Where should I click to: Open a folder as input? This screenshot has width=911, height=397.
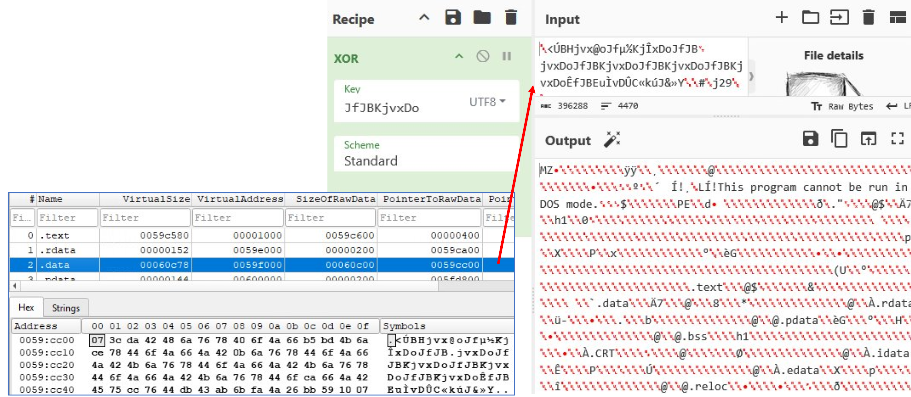click(x=810, y=17)
